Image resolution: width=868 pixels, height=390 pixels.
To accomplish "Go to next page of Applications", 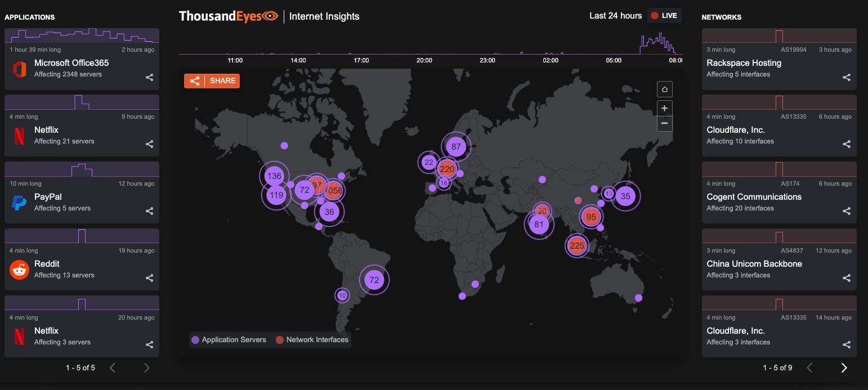I will (147, 368).
